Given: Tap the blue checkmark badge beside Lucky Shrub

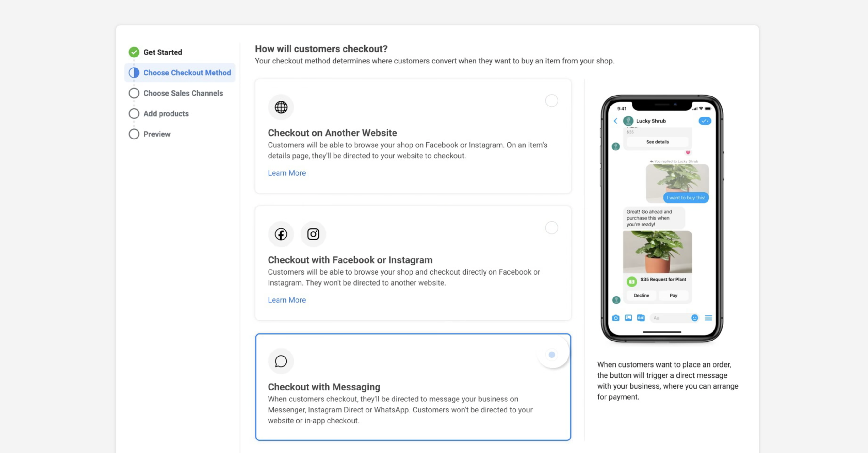Looking at the screenshot, I should pyautogui.click(x=705, y=121).
